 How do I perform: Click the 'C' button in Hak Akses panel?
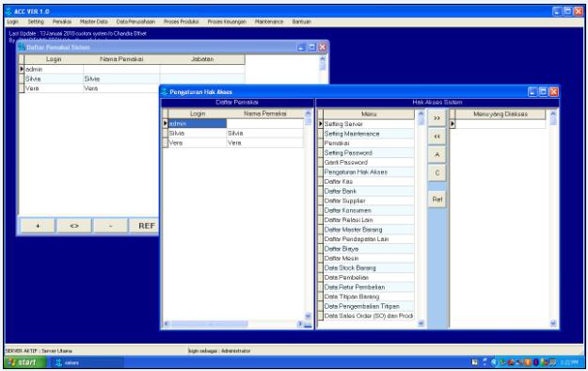click(437, 173)
